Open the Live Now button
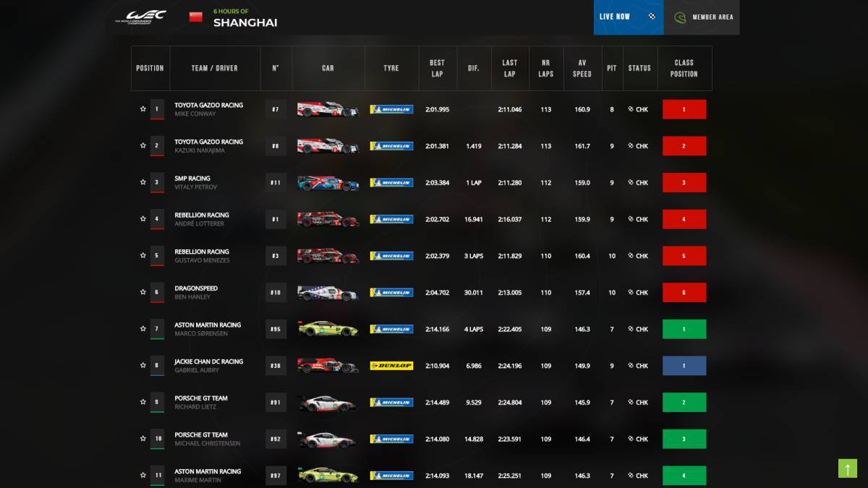This screenshot has width=868, height=488. pyautogui.click(x=629, y=17)
